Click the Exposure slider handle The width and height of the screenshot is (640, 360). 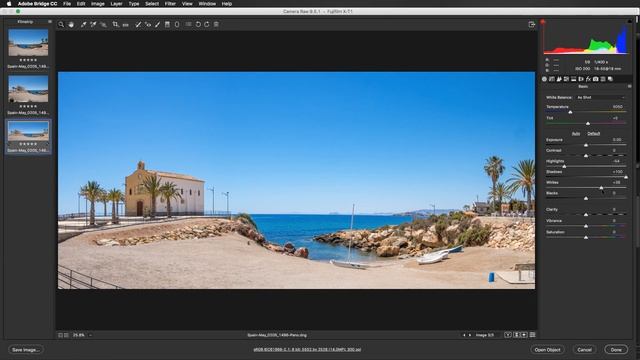586,145
